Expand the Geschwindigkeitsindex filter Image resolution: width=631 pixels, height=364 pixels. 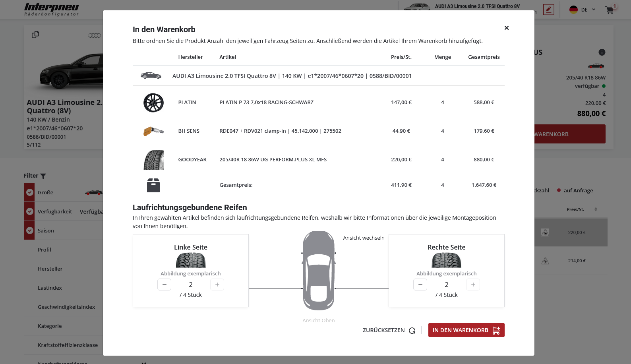click(64, 307)
